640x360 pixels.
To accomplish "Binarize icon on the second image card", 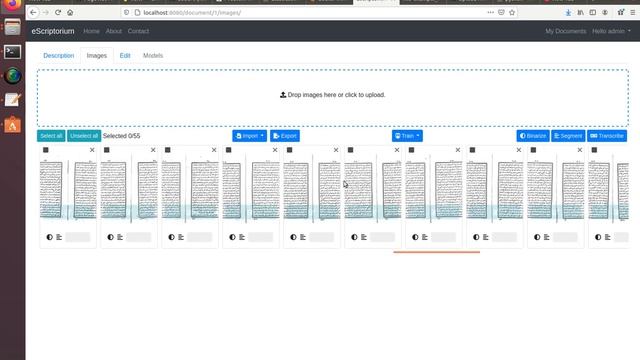I will (111, 237).
